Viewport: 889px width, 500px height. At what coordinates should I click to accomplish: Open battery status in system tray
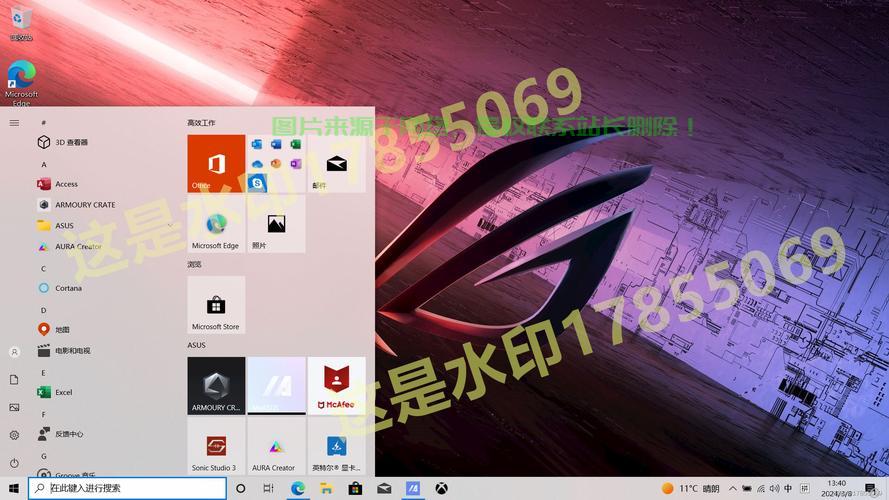point(747,489)
